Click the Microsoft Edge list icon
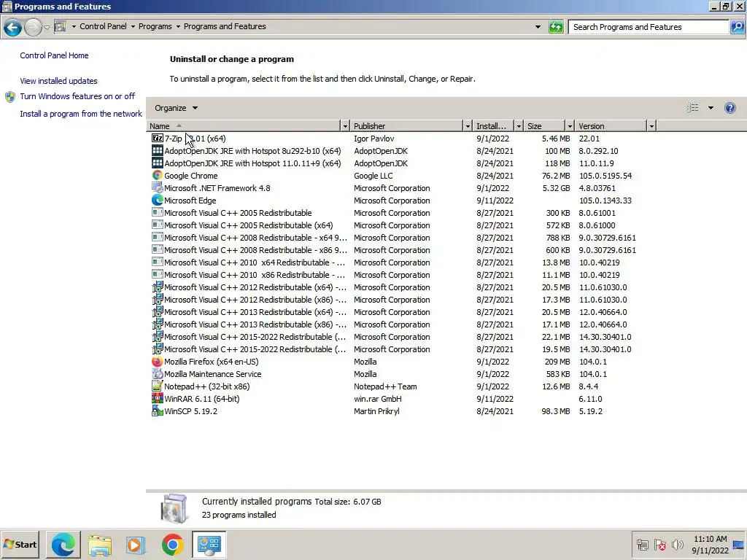The height and width of the screenshot is (560, 747). (158, 200)
